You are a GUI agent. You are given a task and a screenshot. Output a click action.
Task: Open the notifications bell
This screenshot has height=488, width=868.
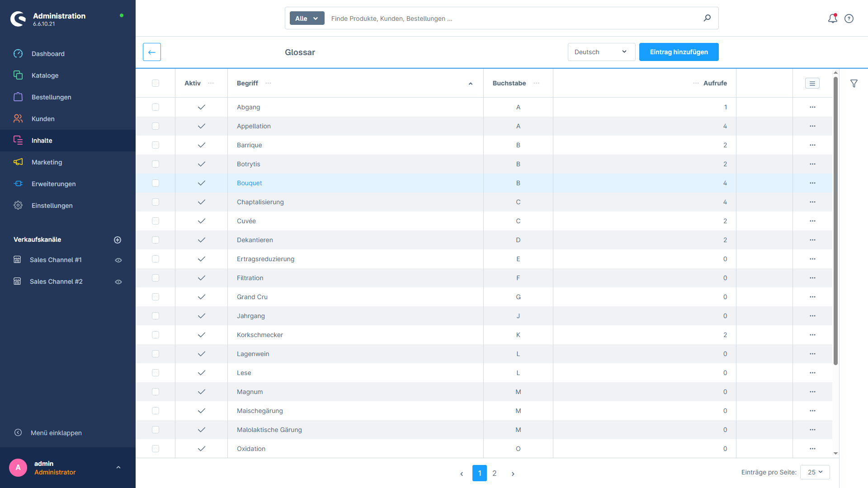pos(832,19)
